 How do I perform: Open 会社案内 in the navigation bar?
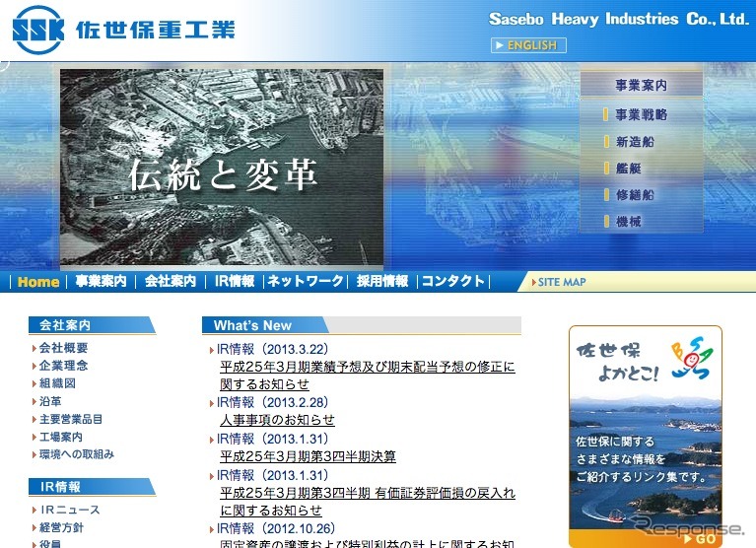point(171,281)
